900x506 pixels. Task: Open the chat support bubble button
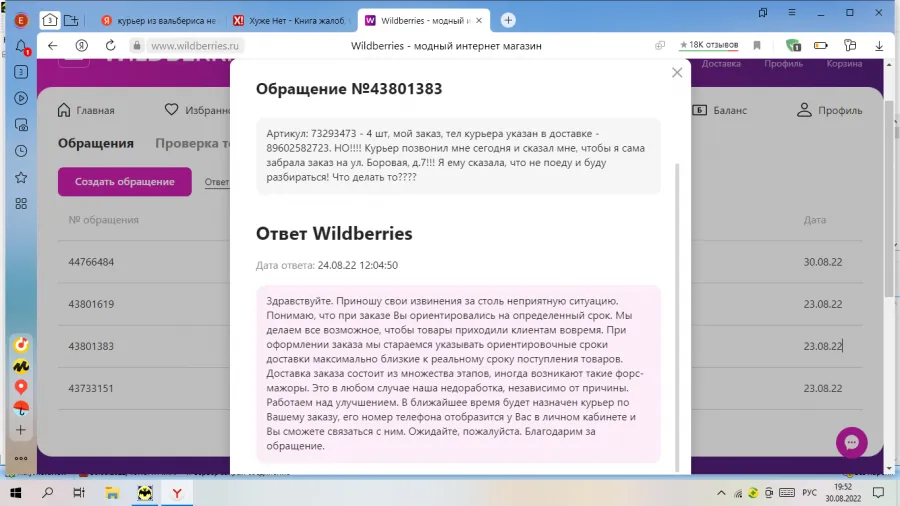point(852,442)
